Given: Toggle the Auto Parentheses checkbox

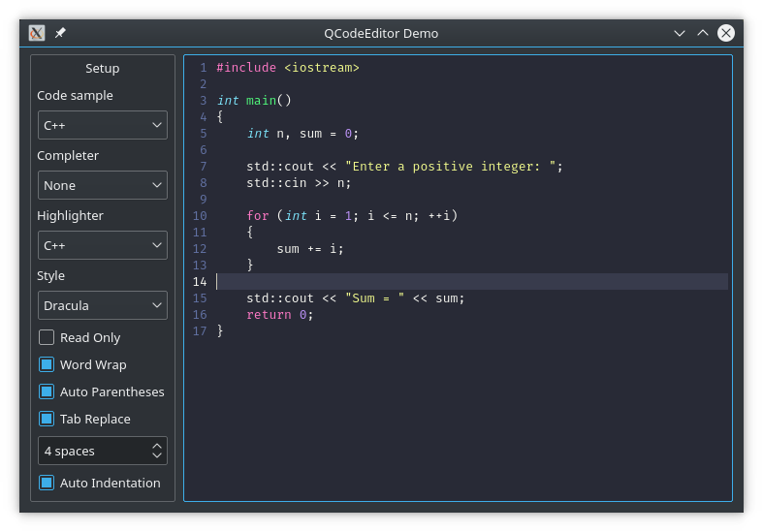Looking at the screenshot, I should click(47, 391).
